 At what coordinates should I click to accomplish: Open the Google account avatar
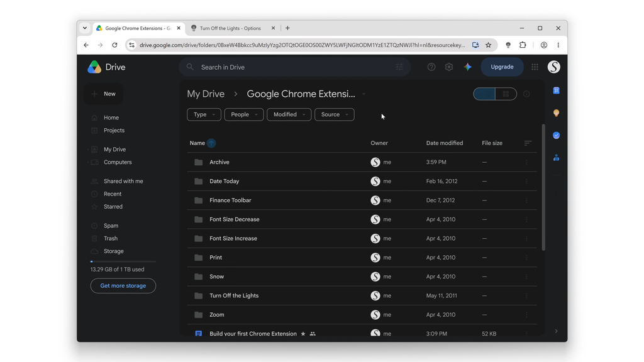coord(553,67)
